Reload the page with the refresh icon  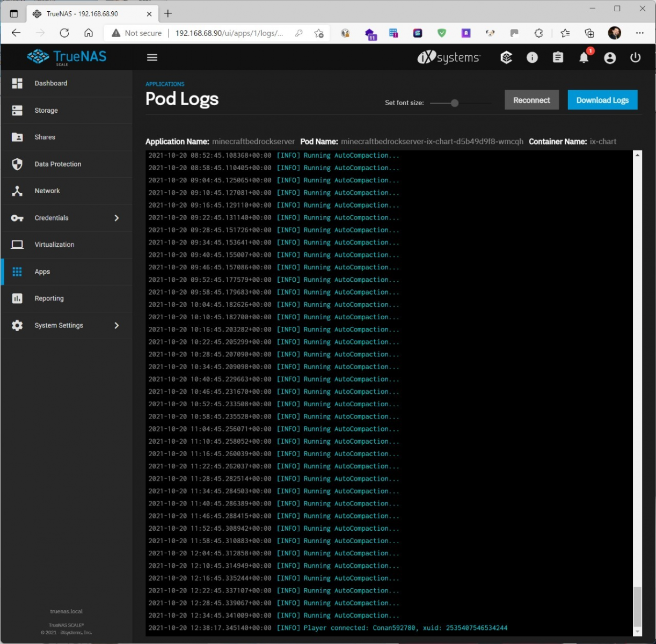pyautogui.click(x=64, y=33)
